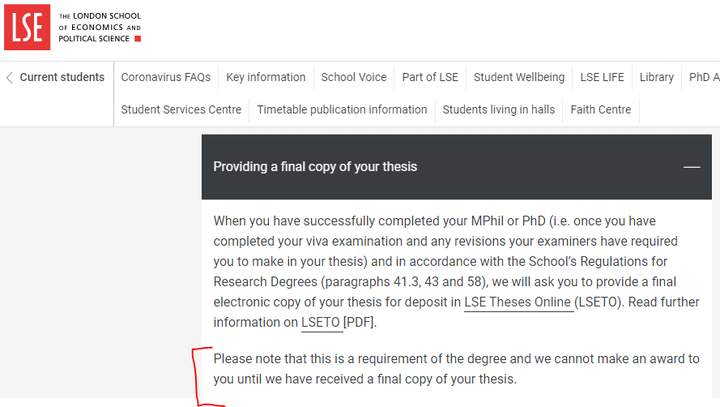This screenshot has height=407, width=720.
Task: Open the Current students menu
Action: pyautogui.click(x=62, y=77)
